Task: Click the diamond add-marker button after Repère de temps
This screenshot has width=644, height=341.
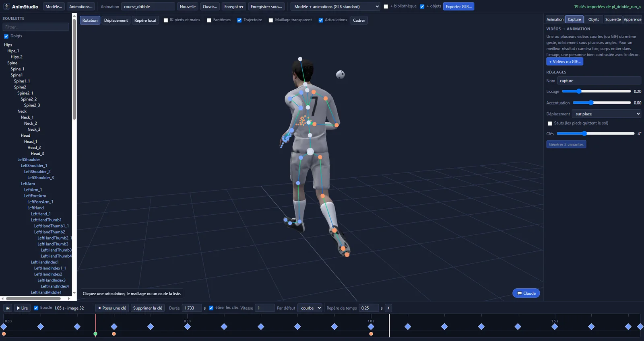Action: 388,308
